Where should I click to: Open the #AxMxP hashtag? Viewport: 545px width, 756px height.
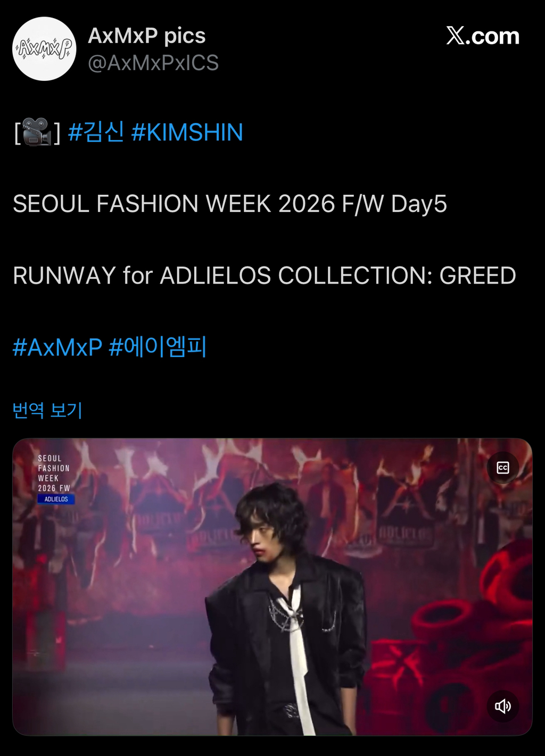tap(57, 347)
